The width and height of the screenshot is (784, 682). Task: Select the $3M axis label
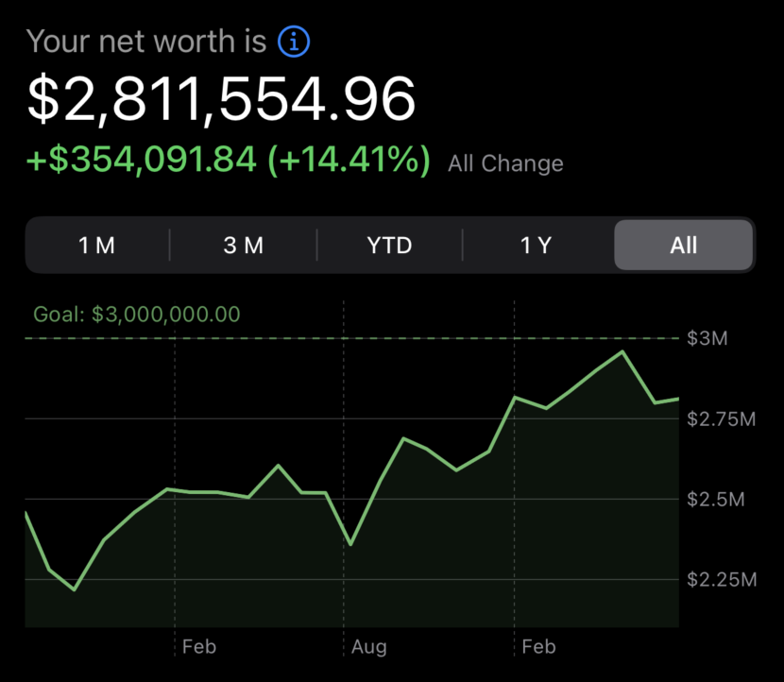pyautogui.click(x=707, y=338)
